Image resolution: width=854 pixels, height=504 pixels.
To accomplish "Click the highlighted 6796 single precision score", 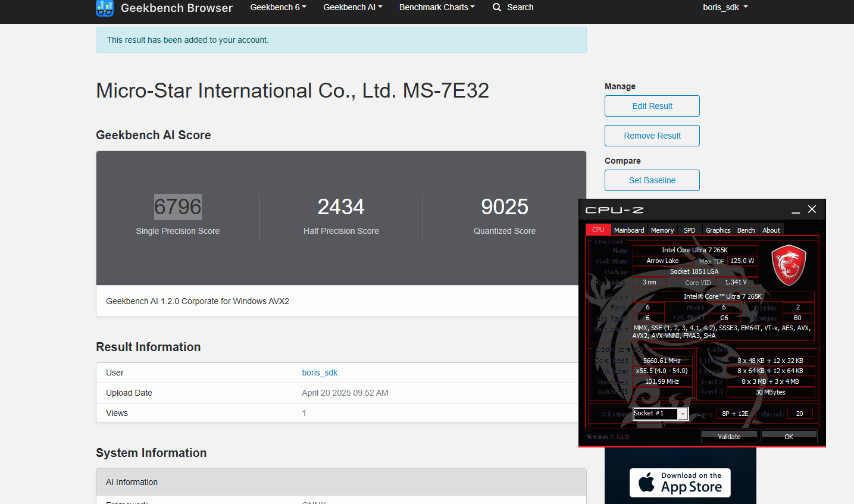I will coord(178,206).
